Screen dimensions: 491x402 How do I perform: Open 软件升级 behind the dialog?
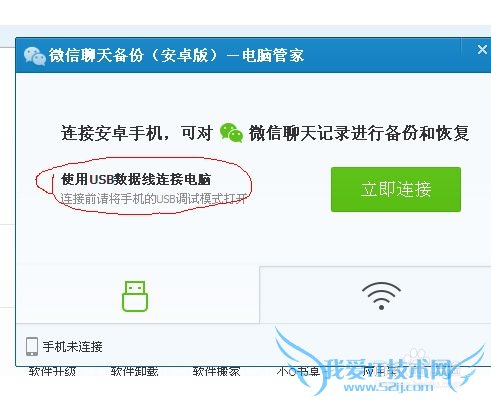click(52, 371)
